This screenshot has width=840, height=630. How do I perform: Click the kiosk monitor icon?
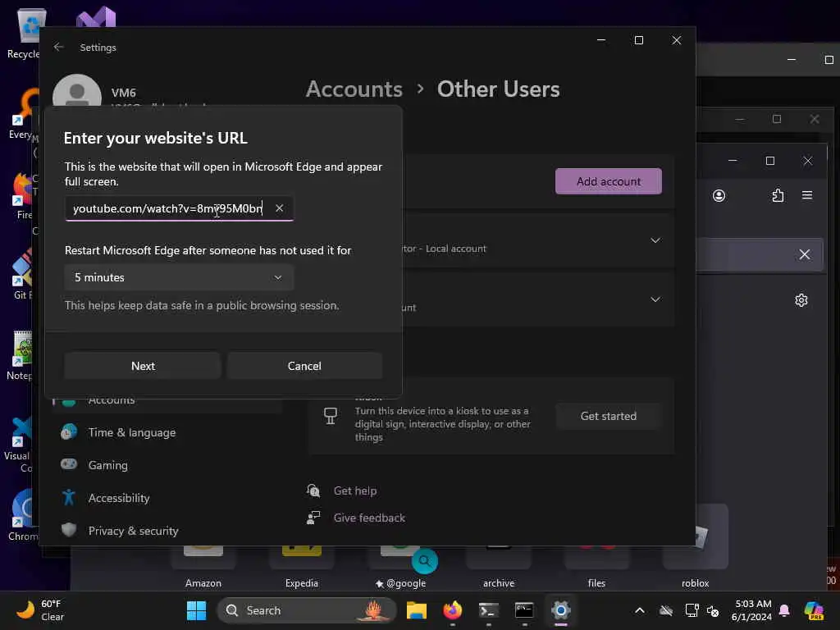[331, 416]
